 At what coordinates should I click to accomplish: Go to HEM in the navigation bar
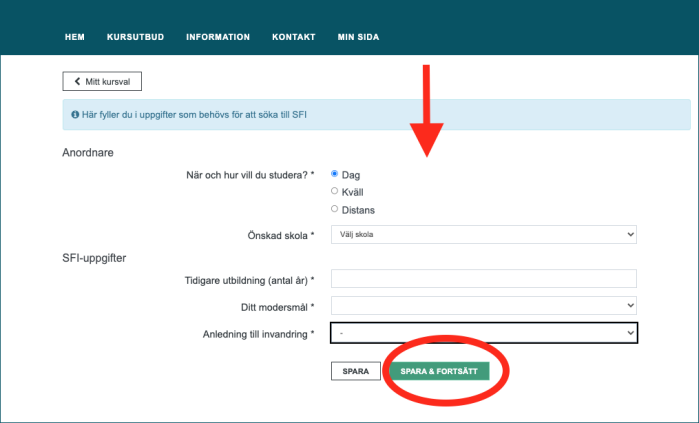click(74, 37)
